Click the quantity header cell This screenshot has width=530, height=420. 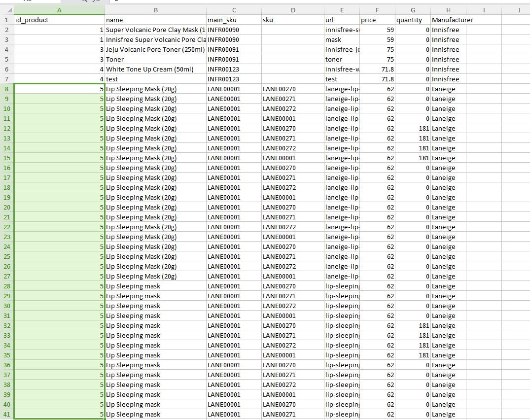point(413,20)
